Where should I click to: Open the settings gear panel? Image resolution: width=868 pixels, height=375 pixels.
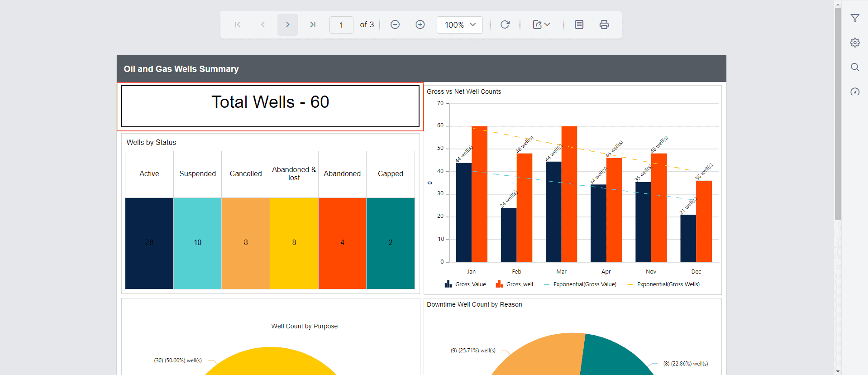pyautogui.click(x=855, y=43)
